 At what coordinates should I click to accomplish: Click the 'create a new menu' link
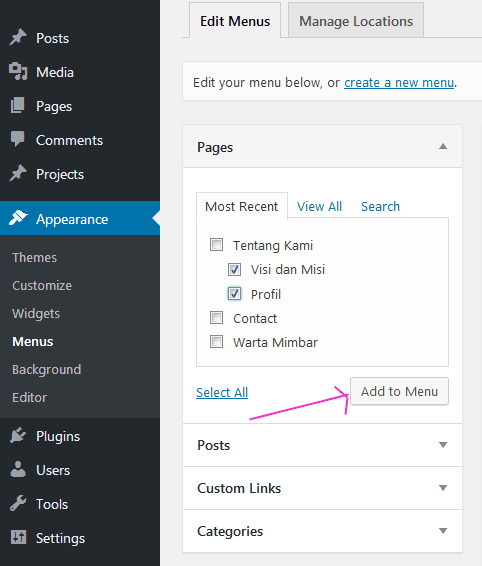click(399, 83)
